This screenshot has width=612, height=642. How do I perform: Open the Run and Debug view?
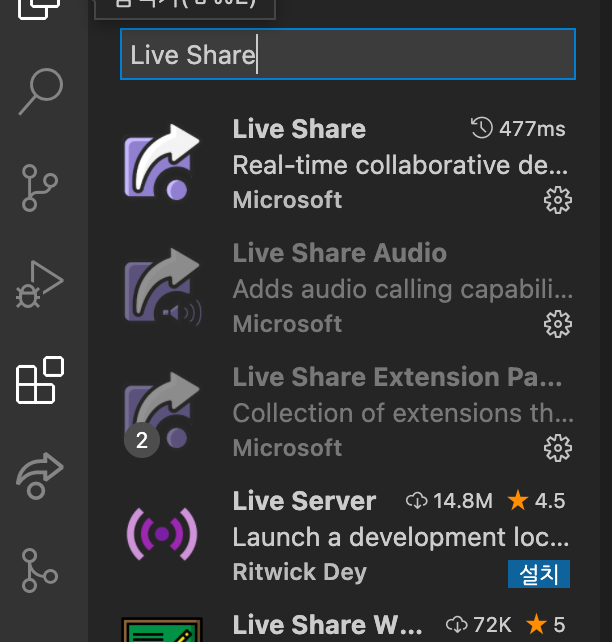click(x=40, y=284)
